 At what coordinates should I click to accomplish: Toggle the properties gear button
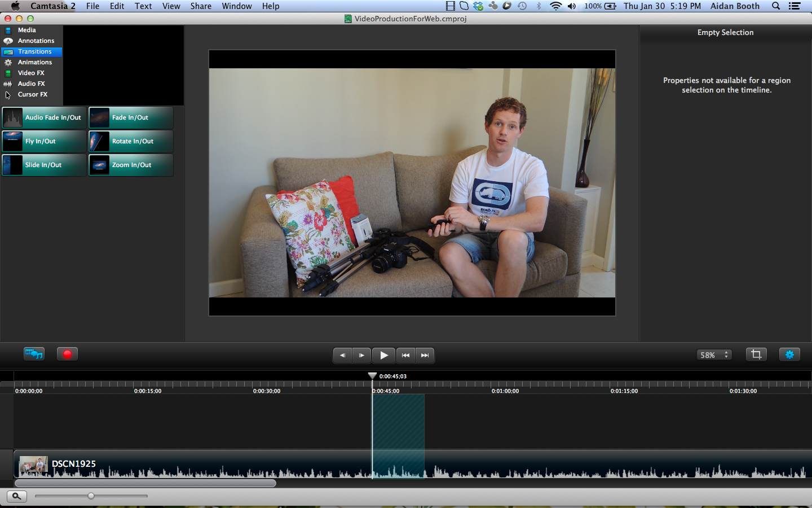point(789,354)
